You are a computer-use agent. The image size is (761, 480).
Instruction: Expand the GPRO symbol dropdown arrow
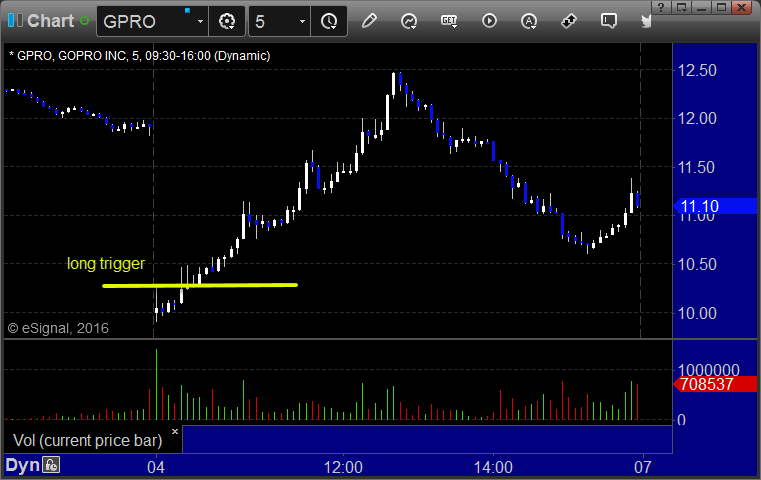[x=200, y=22]
